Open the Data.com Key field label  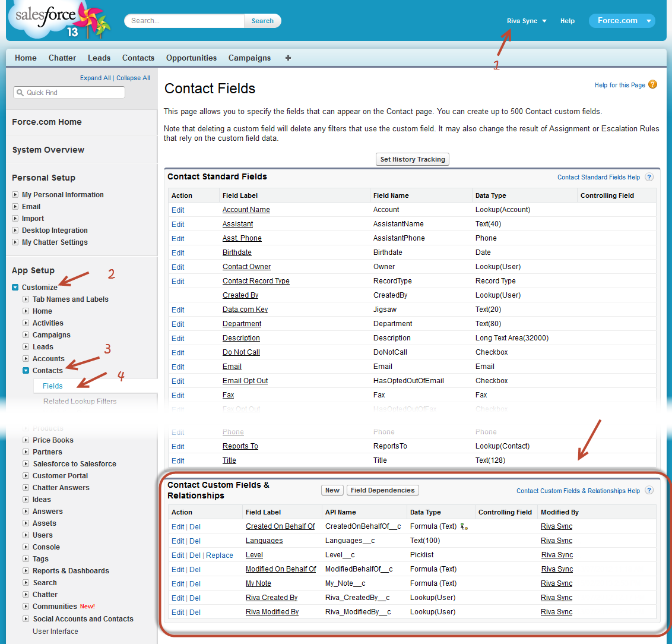(245, 310)
